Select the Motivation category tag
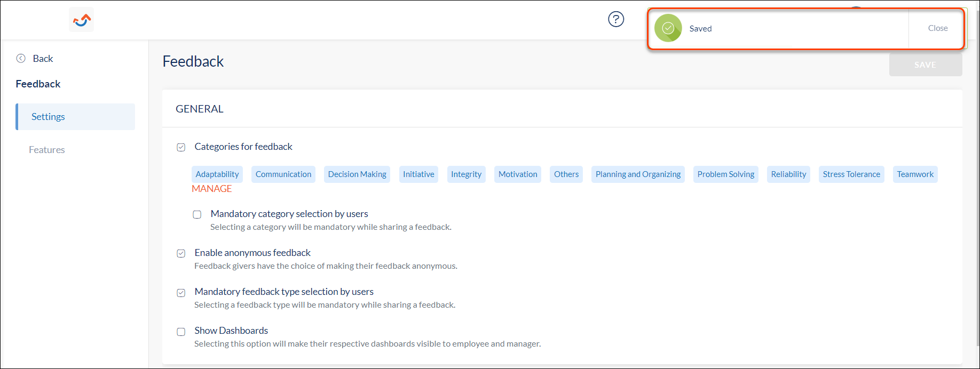Screen dimensions: 980x369 tap(518, 174)
